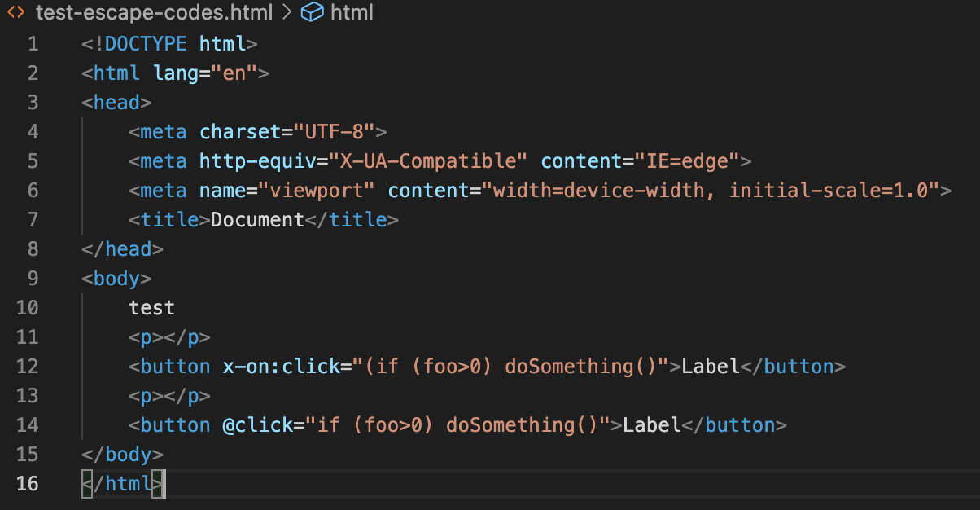The width and height of the screenshot is (980, 510).
Task: Click the word Document in title tag
Action: click(257, 220)
